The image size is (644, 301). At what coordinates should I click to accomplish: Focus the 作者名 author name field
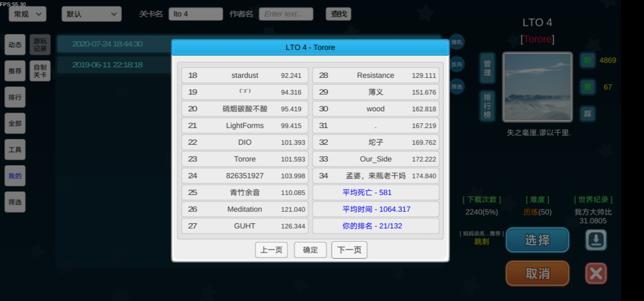(x=286, y=14)
